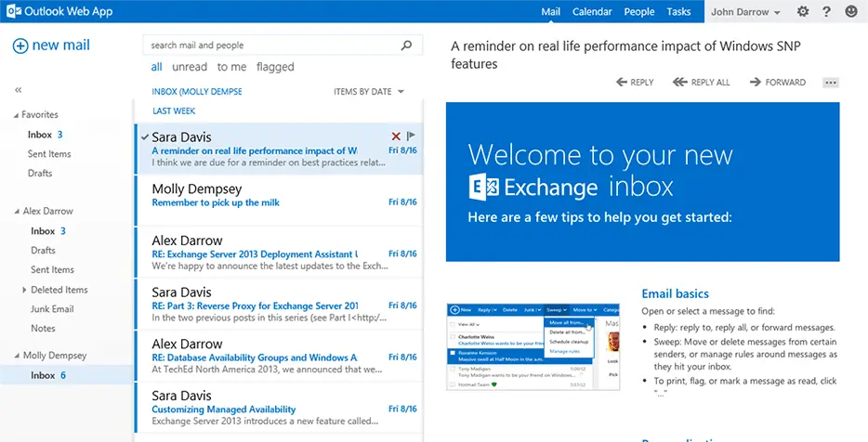Viewport: 868px width, 442px height.
Task: Collapse the folder pane with double chevron
Action: pyautogui.click(x=19, y=90)
